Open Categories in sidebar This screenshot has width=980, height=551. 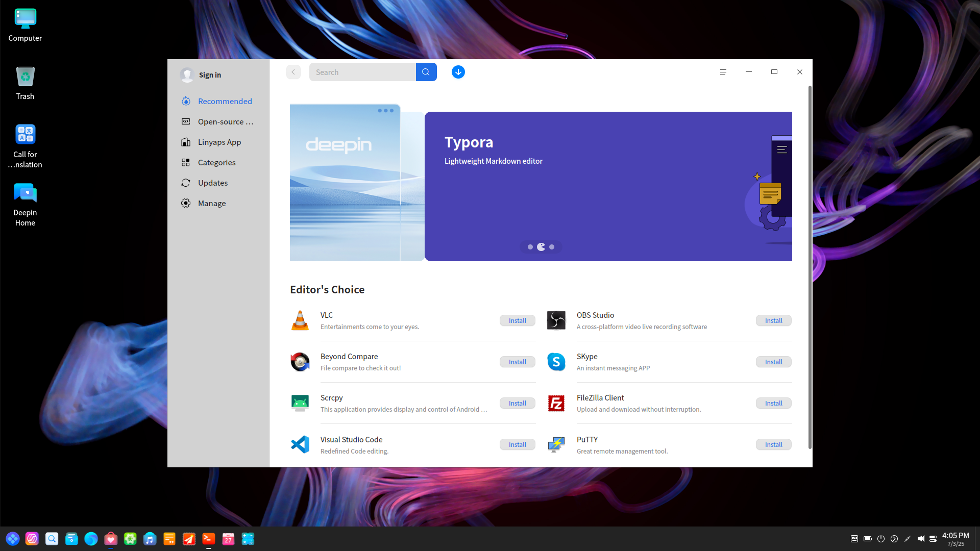click(218, 162)
